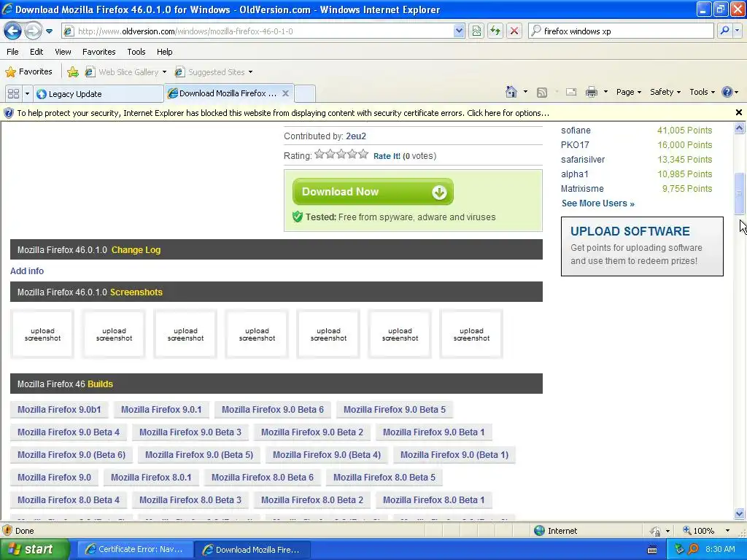This screenshot has width=747, height=560.
Task: Click the Windows start button
Action: point(34,550)
